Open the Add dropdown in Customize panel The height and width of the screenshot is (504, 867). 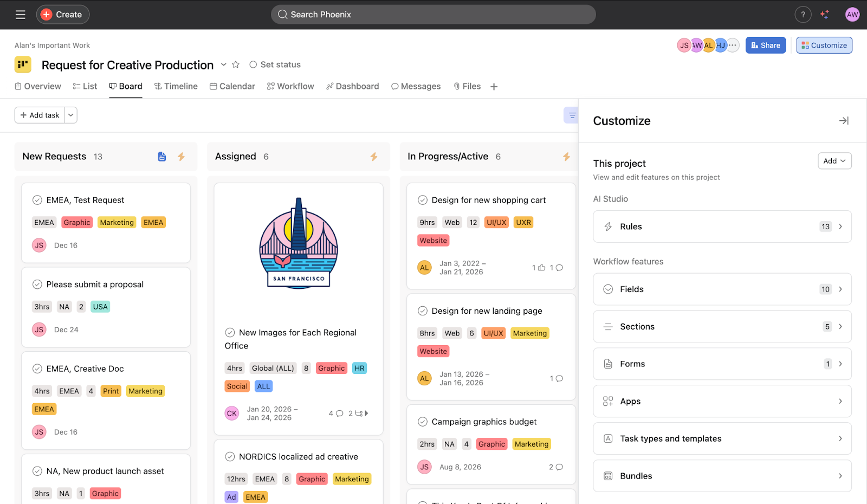(x=834, y=161)
